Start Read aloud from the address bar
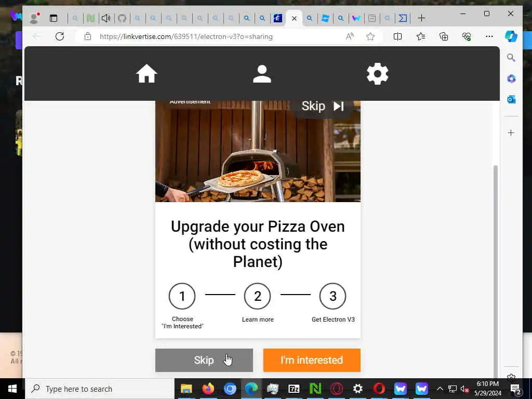The image size is (532, 399). click(350, 36)
